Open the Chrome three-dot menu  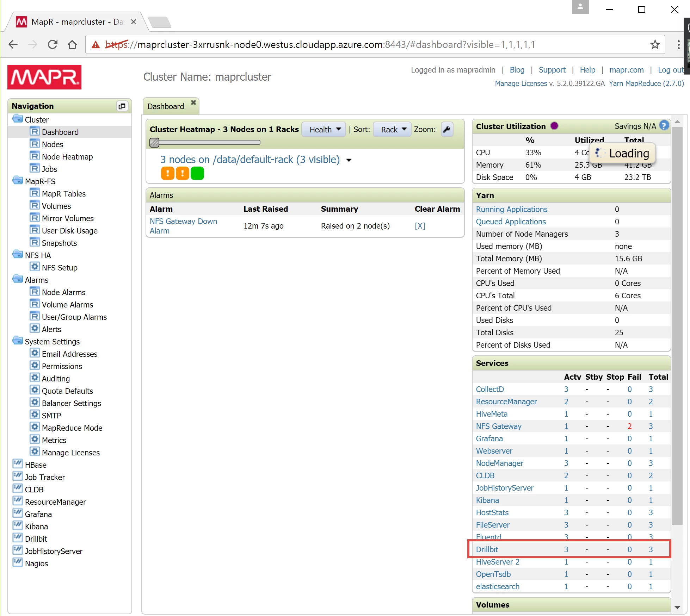[x=678, y=44]
